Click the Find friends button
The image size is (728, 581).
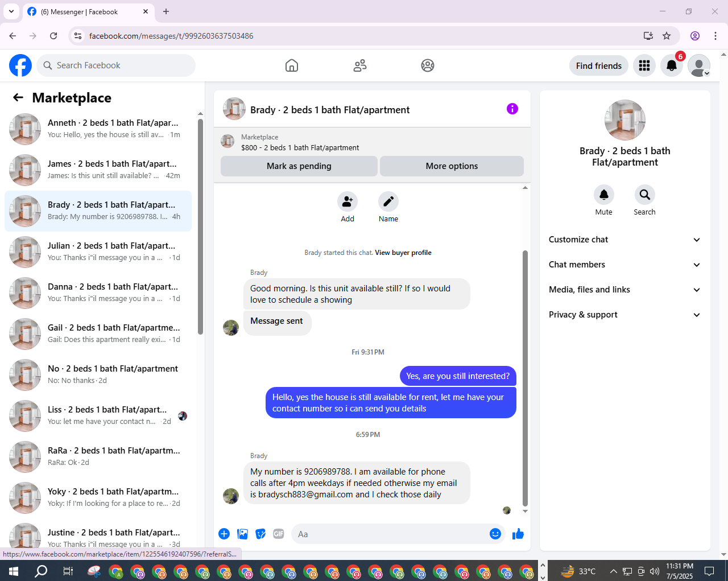599,65
